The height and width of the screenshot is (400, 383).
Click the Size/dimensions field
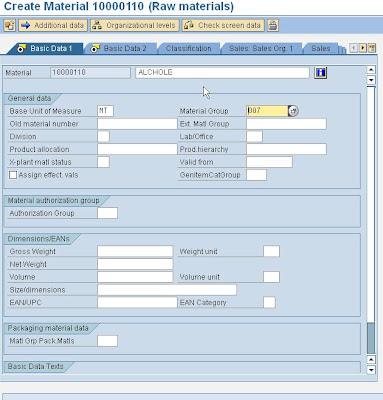point(167,290)
